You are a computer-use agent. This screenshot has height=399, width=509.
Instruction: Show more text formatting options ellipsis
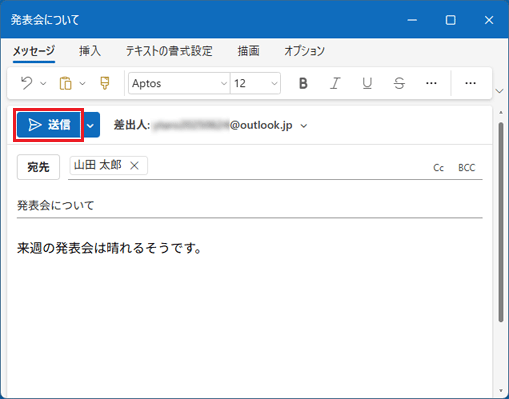coord(431,83)
